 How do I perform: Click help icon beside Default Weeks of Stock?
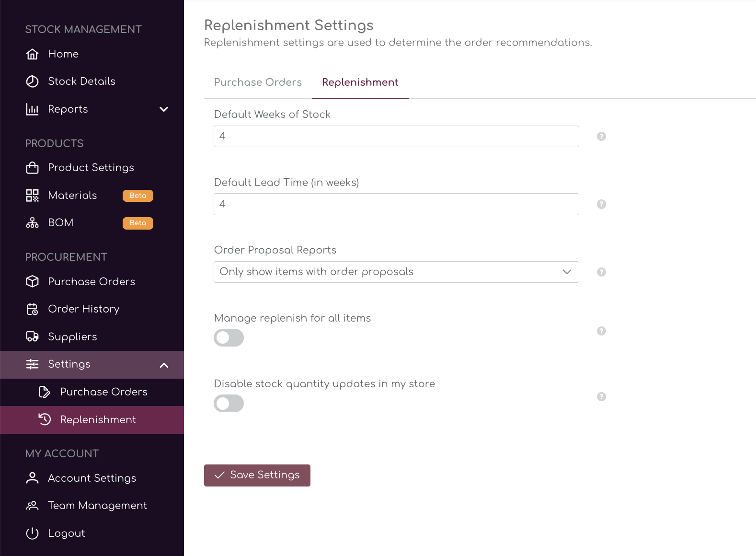point(601,137)
